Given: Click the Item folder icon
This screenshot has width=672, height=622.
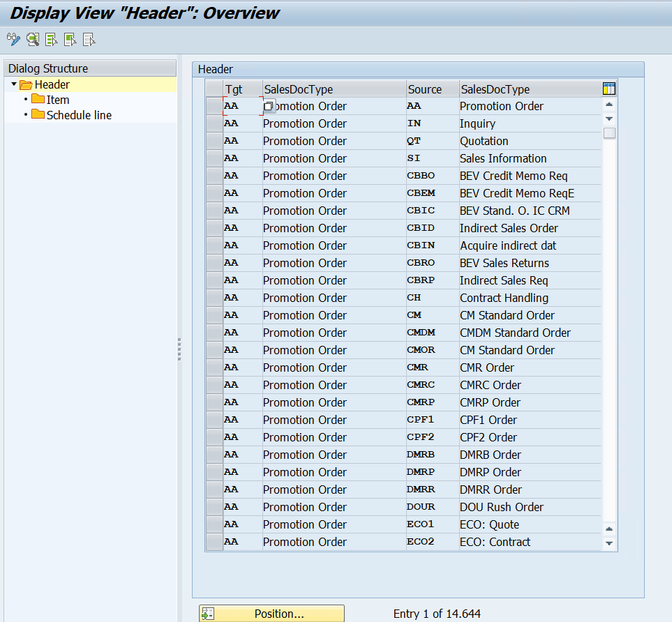Looking at the screenshot, I should (x=38, y=100).
